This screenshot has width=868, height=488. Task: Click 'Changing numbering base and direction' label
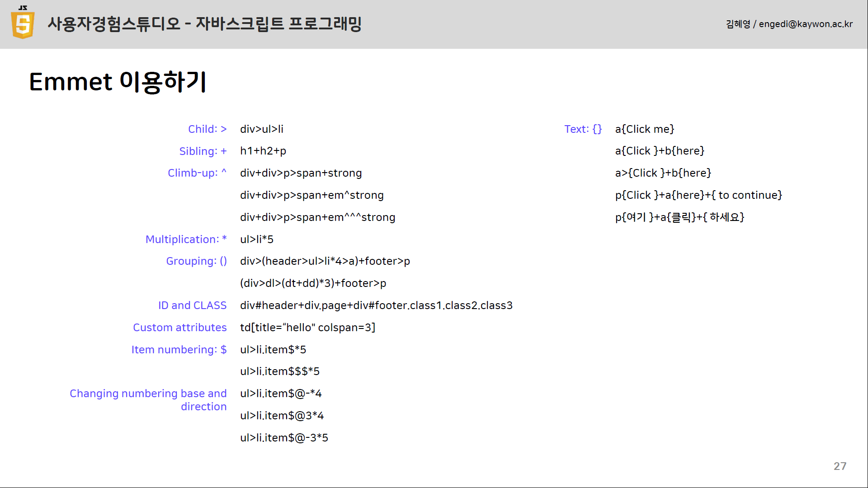pyautogui.click(x=148, y=400)
